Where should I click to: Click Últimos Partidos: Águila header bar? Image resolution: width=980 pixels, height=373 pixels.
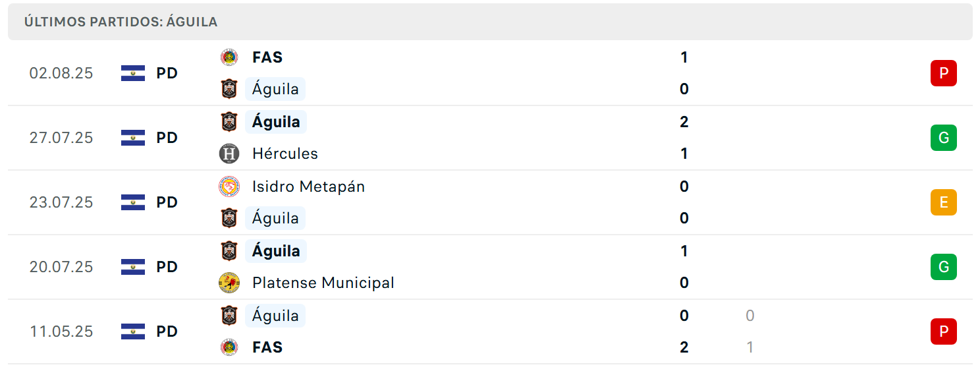coord(490,22)
